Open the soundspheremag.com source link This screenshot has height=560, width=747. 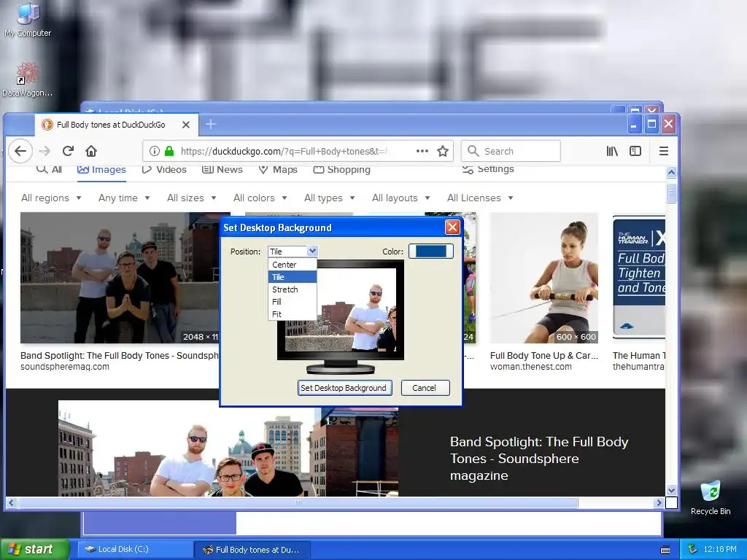[x=65, y=367]
